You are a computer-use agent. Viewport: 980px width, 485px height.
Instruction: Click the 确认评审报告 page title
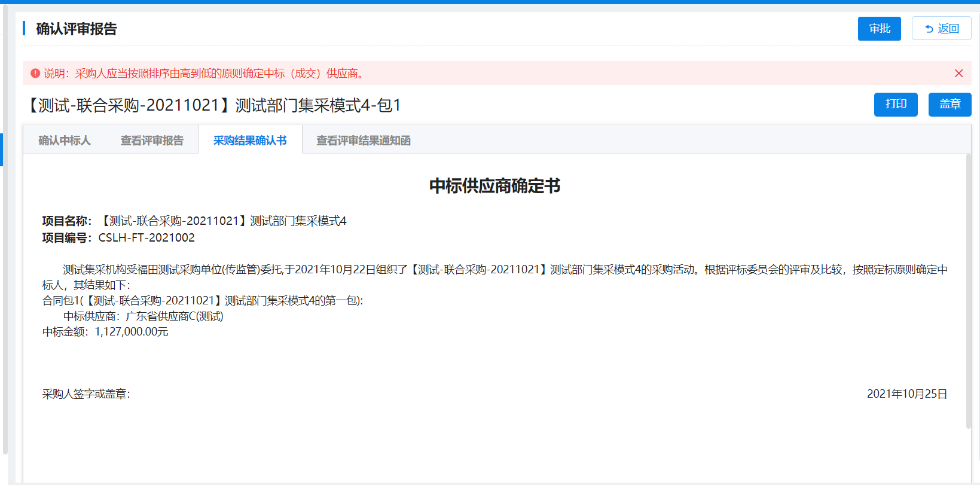77,29
